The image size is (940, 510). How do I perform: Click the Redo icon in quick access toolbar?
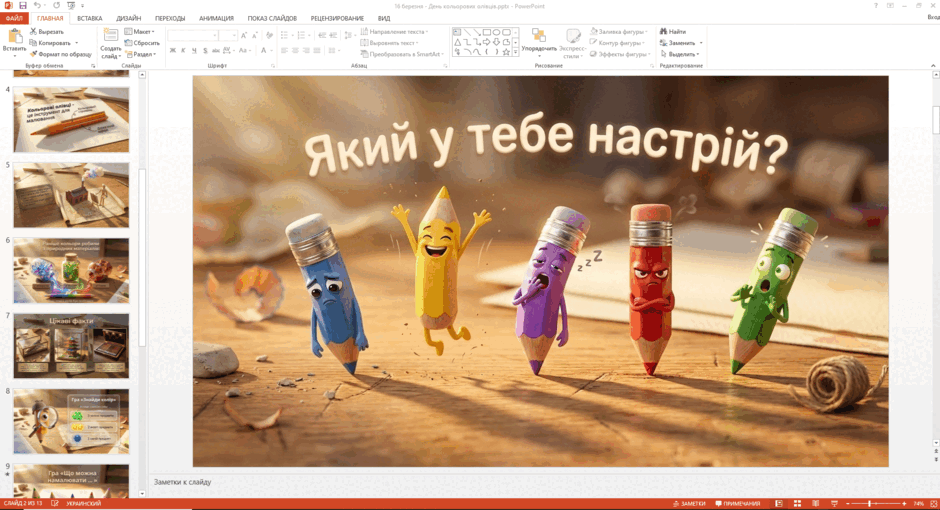pyautogui.click(x=56, y=5)
